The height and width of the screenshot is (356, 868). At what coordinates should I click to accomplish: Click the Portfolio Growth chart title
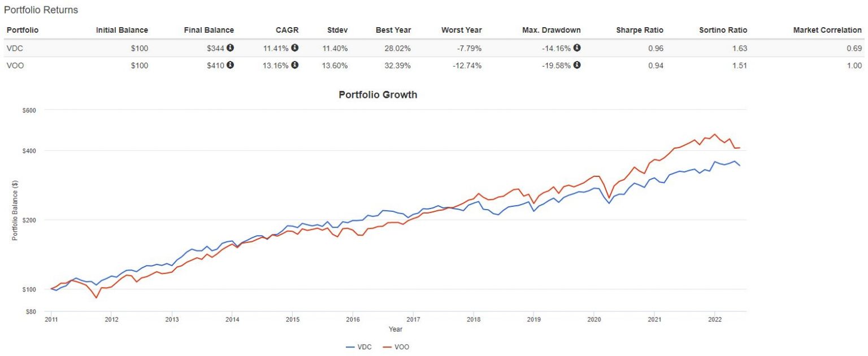[x=377, y=95]
